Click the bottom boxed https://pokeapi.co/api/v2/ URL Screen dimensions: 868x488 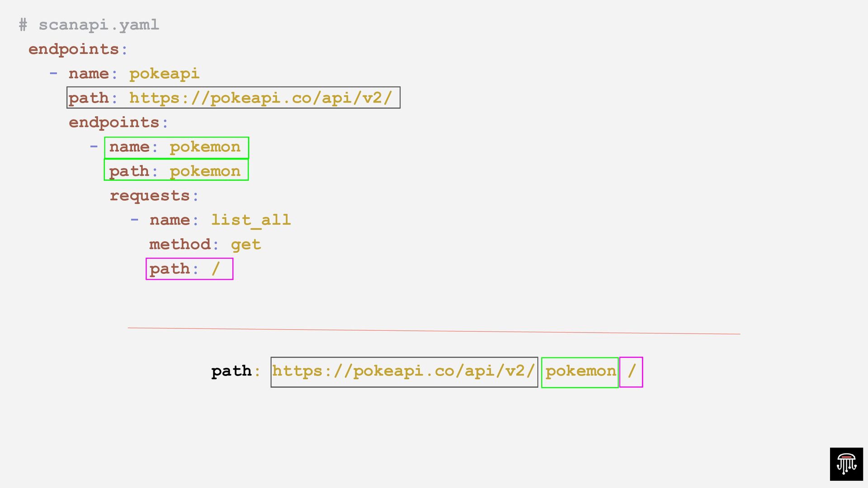pyautogui.click(x=404, y=371)
